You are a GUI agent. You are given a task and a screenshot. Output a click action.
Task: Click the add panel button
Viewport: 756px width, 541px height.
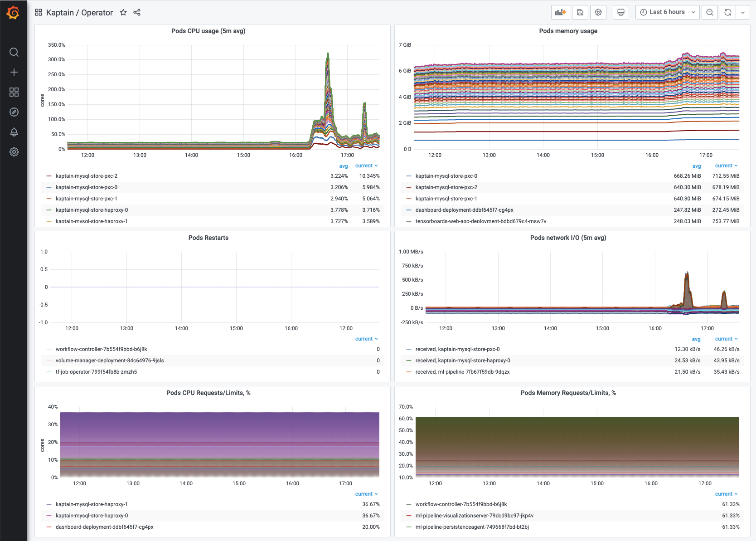click(x=561, y=12)
